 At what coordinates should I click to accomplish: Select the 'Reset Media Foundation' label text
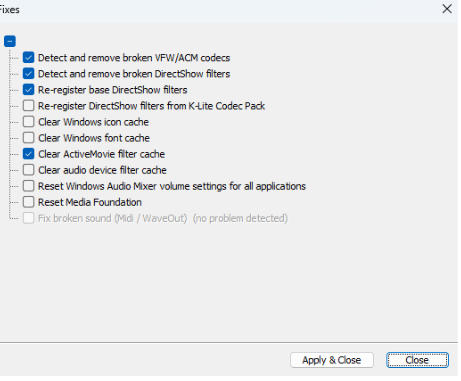click(x=90, y=202)
